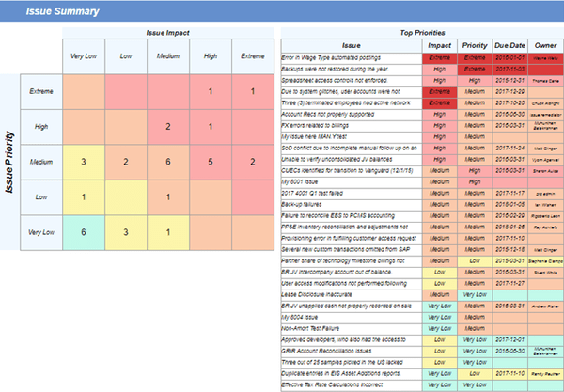This screenshot has width=564, height=392.
Task: Select heat map cell showing 5 issues
Action: tap(209, 162)
